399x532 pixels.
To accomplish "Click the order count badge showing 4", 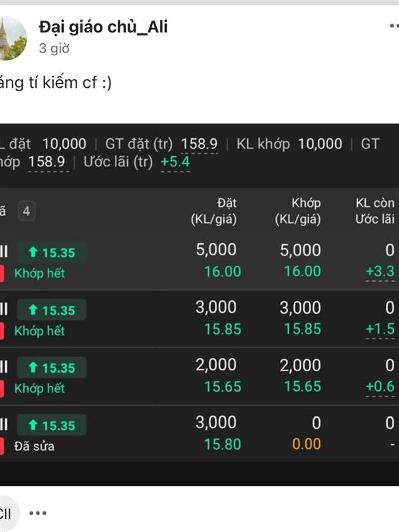I will point(27,211).
